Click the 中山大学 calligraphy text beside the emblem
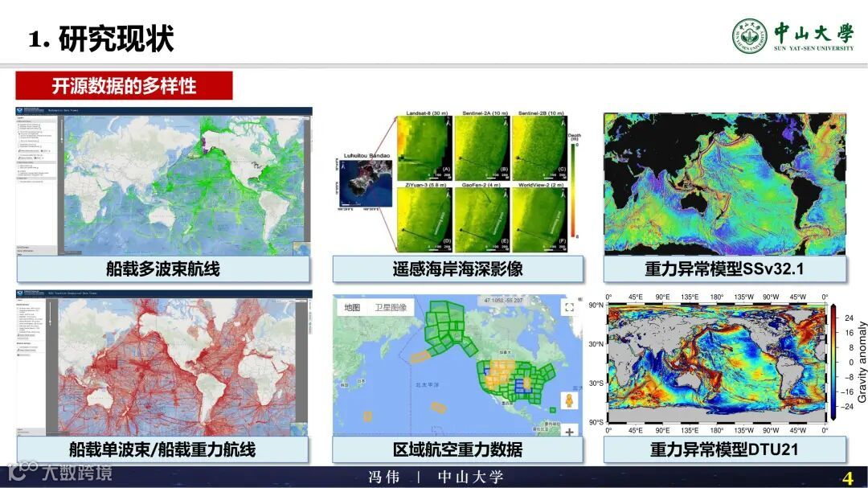Screen dimensions: 868x488 pos(813,33)
